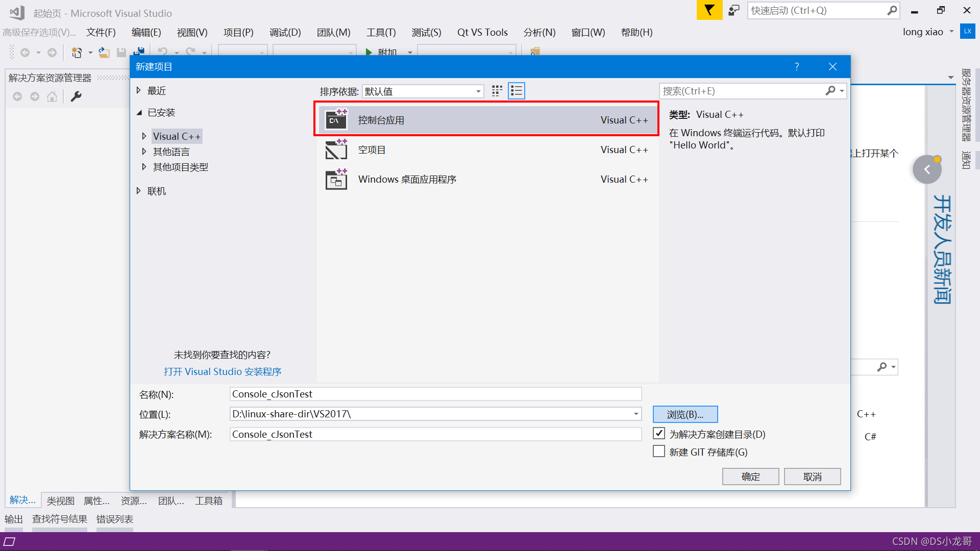Open the 位置 path dropdown arrow
This screenshot has height=551, width=980.
click(636, 414)
